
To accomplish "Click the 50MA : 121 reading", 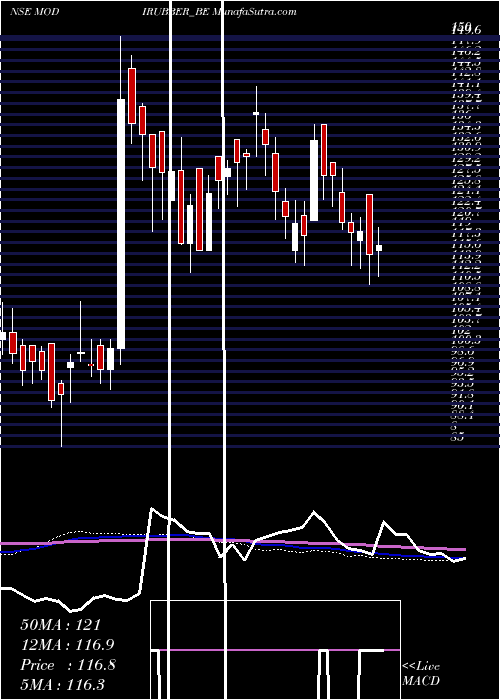I will 61,625.
